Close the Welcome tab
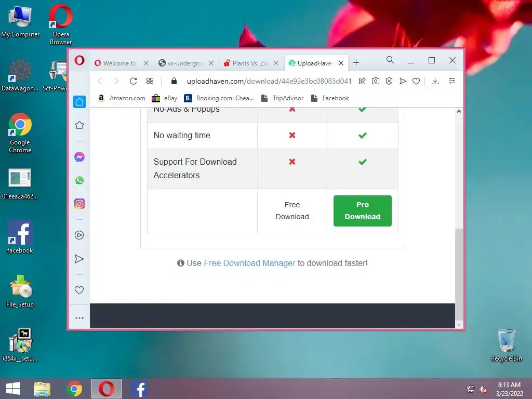The height and width of the screenshot is (399, 532). [x=146, y=63]
